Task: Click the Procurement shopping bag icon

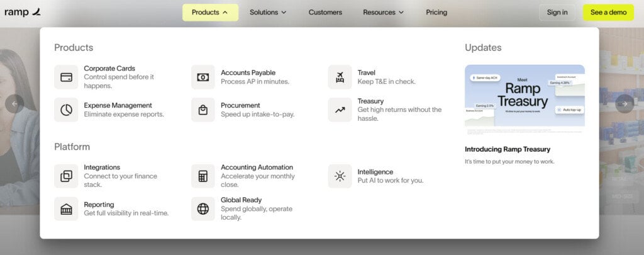Action: [x=203, y=110]
